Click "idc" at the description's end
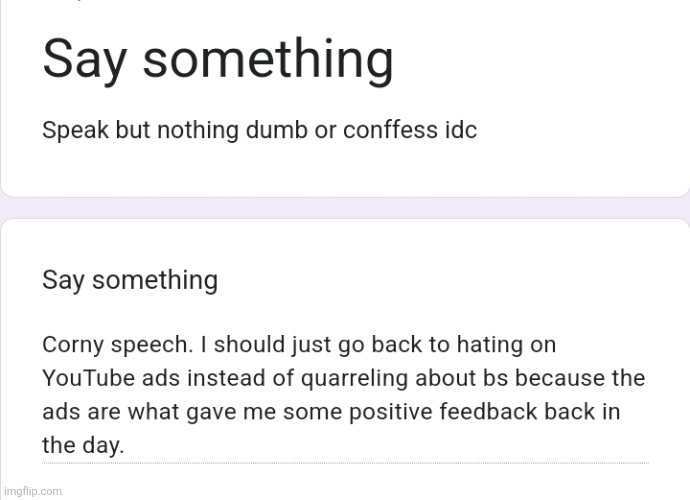 pos(461,131)
